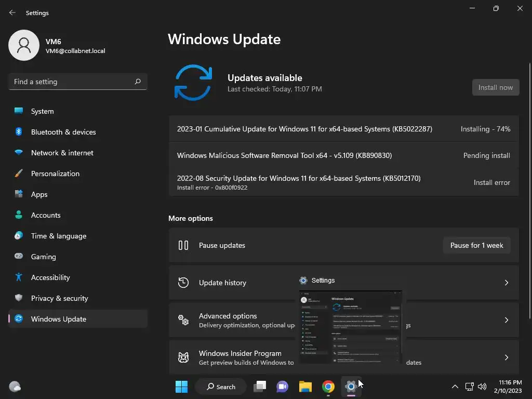This screenshot has width=532, height=399.
Task: Click the Windows Insider cat icon
Action: click(x=183, y=357)
